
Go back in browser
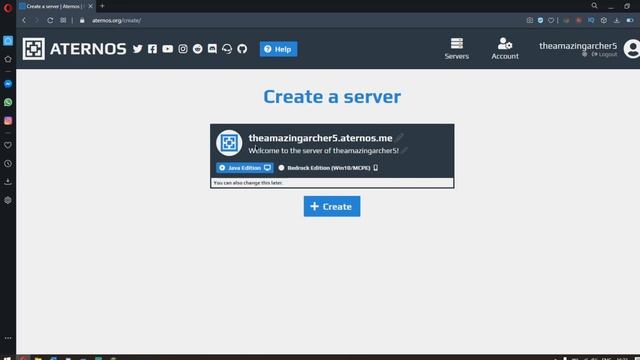click(24, 20)
